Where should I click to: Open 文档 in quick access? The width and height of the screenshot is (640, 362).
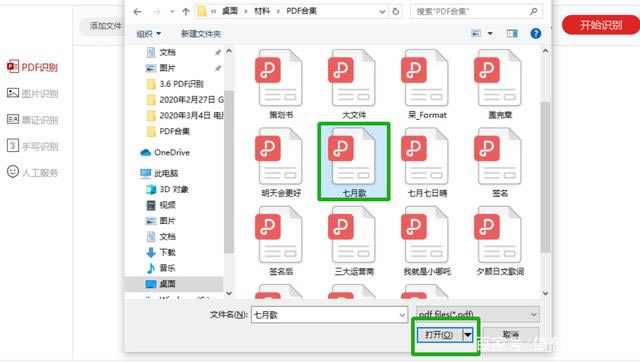click(x=167, y=52)
